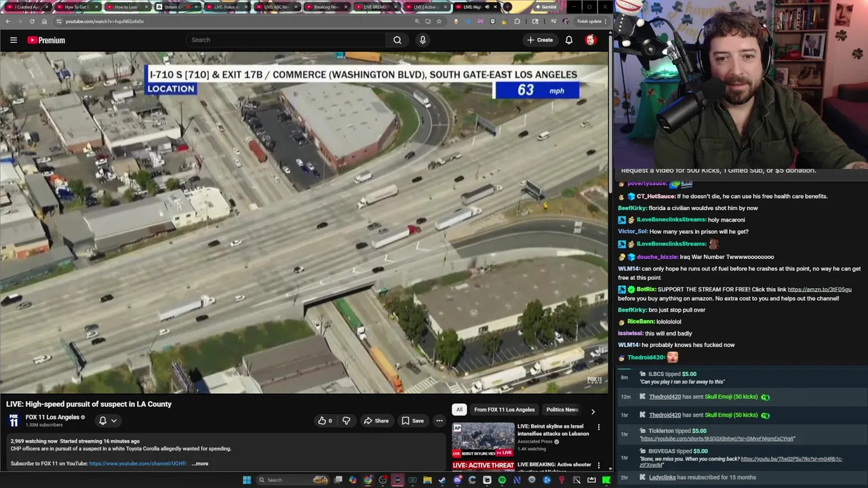
Task: Open the FOX 11 Los Angeles channel avatar
Action: (x=14, y=421)
